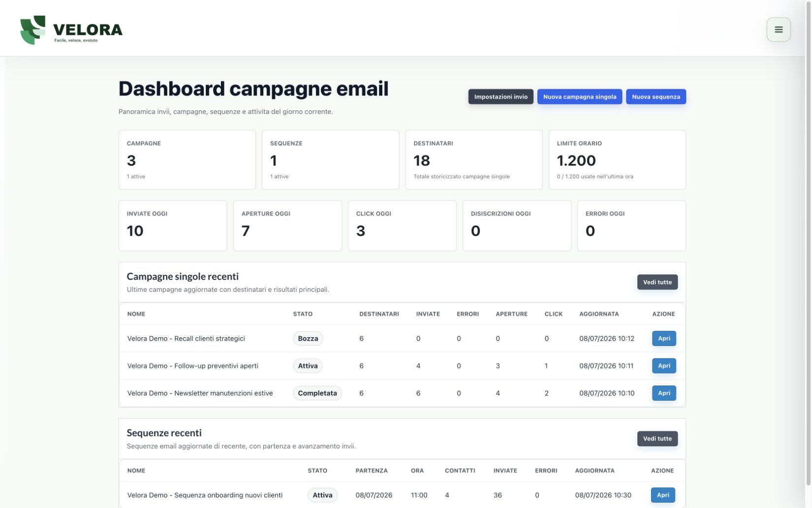Click the Aperture oggi card
Image resolution: width=812 pixels, height=508 pixels.
coord(287,225)
